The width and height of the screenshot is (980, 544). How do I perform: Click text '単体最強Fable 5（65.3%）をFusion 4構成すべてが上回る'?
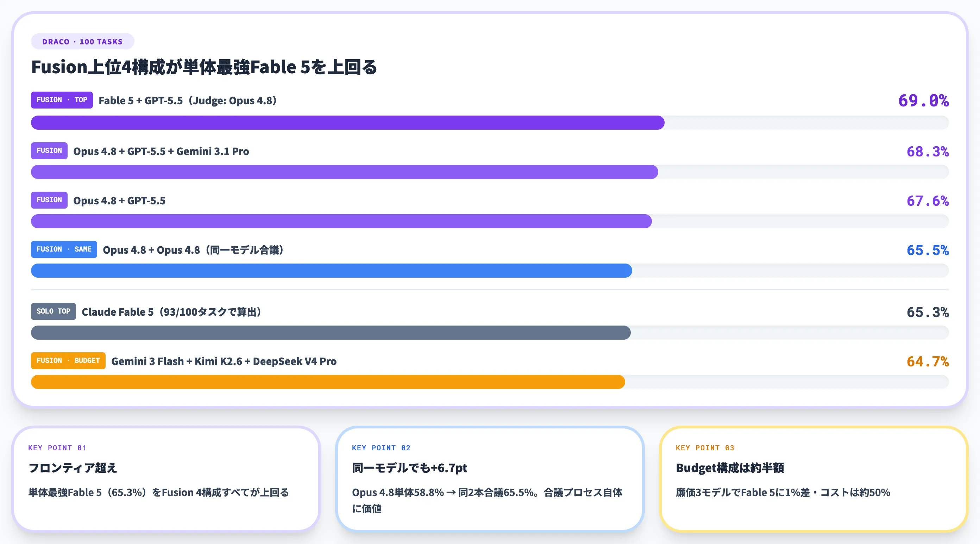(159, 493)
